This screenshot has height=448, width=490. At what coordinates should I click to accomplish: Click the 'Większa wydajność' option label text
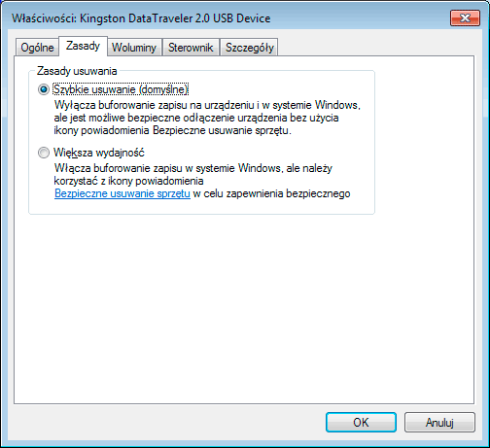(99, 153)
